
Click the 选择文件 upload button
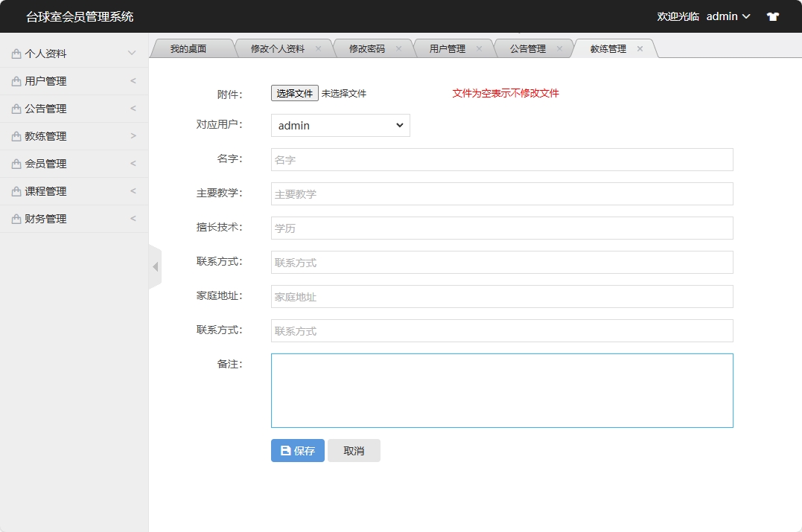point(293,93)
